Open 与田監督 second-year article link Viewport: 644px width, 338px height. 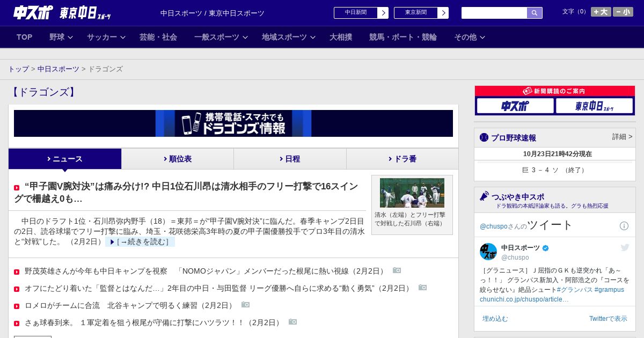pyautogui.click(x=218, y=288)
